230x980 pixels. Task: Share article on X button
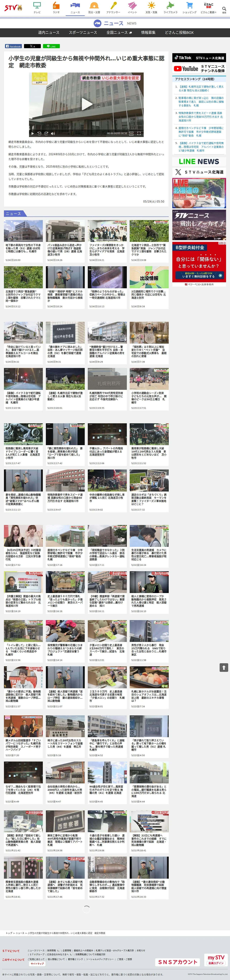tap(32, 46)
